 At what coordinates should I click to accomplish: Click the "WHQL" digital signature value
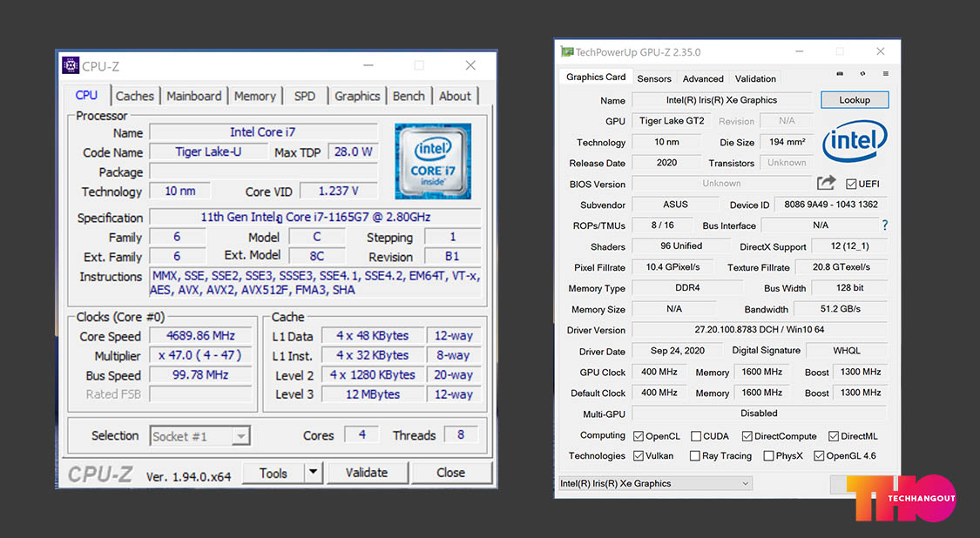click(x=847, y=351)
